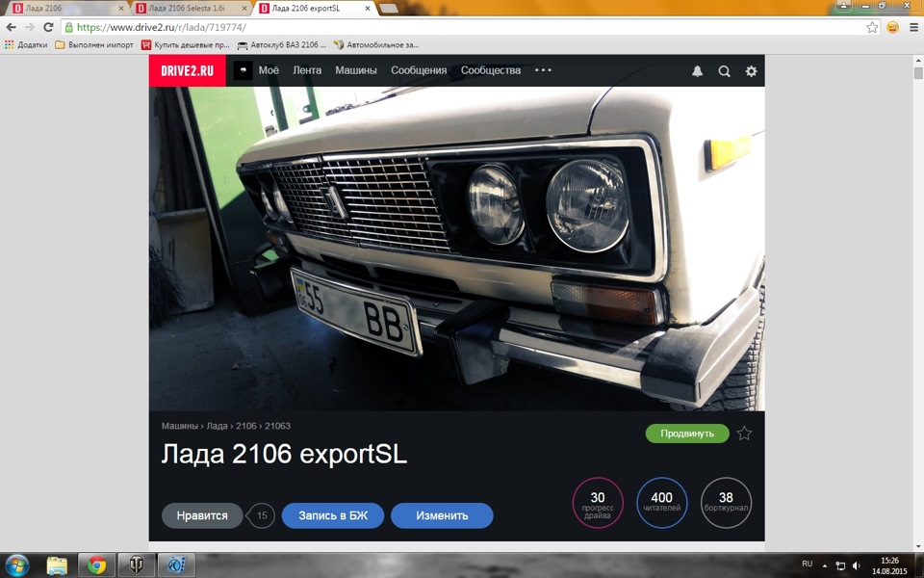Open the 30 прогресс драйва circle

click(x=598, y=503)
